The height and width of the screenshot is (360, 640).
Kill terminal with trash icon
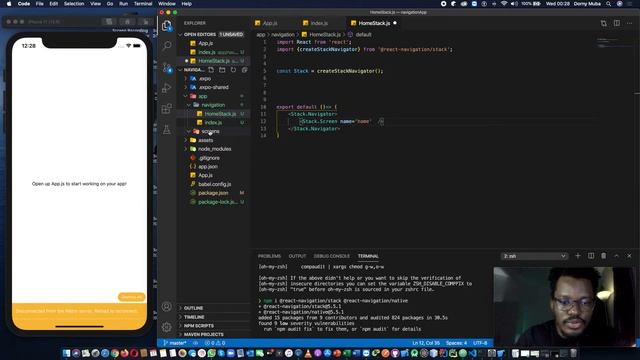click(x=604, y=256)
